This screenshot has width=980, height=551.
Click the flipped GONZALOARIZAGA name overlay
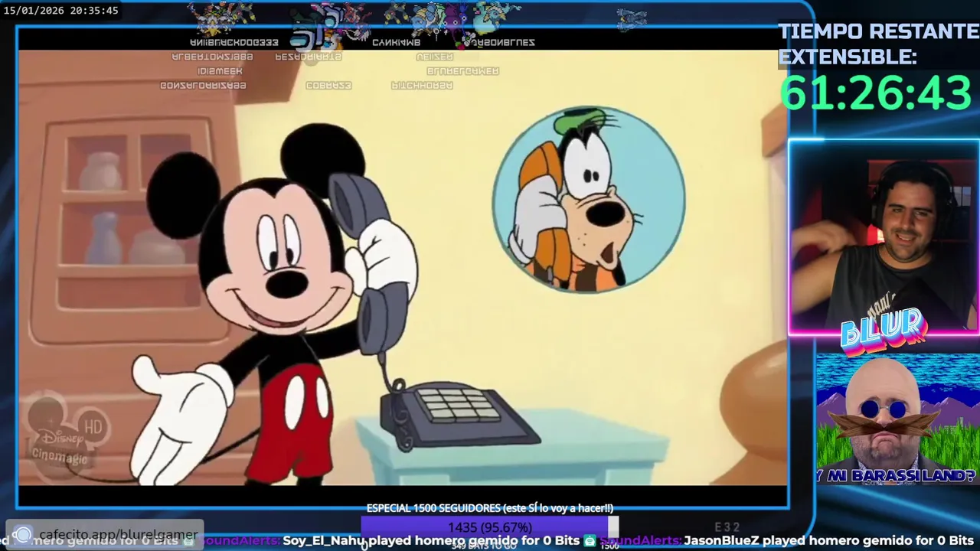click(x=203, y=86)
